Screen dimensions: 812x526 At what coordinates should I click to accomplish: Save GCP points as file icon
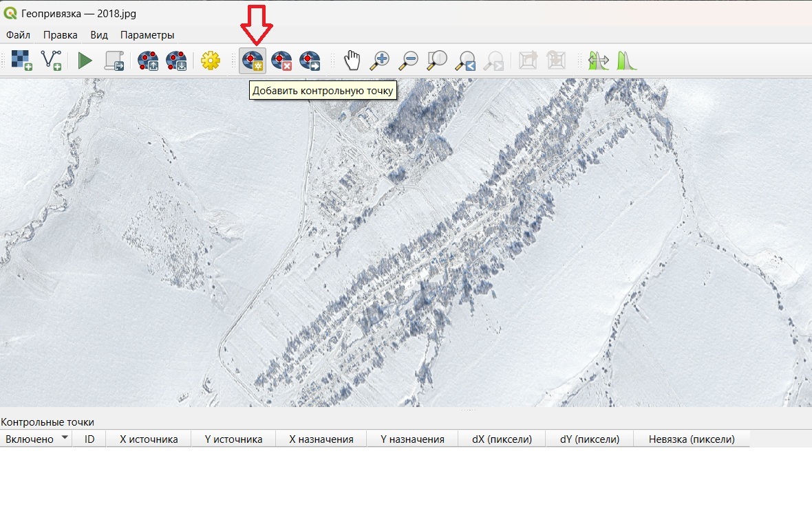[177, 61]
